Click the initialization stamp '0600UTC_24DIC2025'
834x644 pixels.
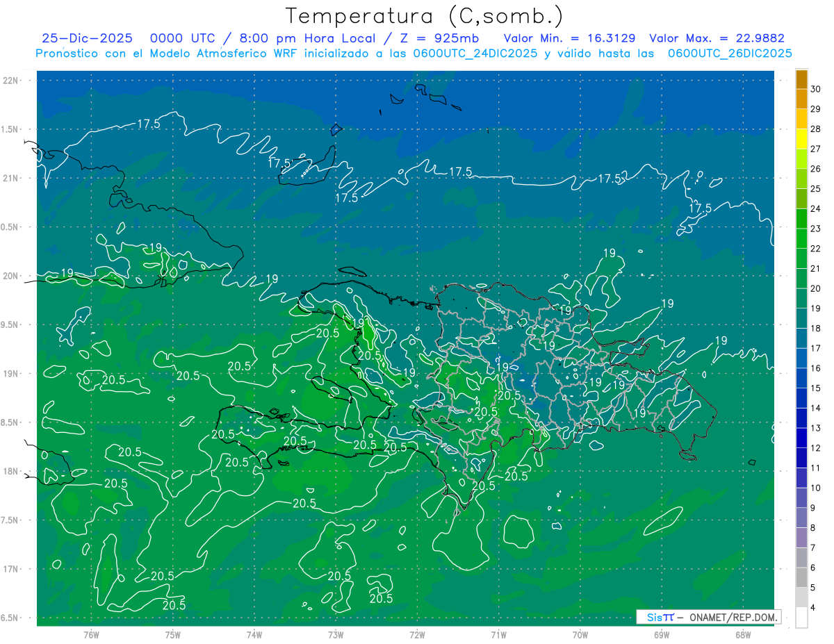475,53
